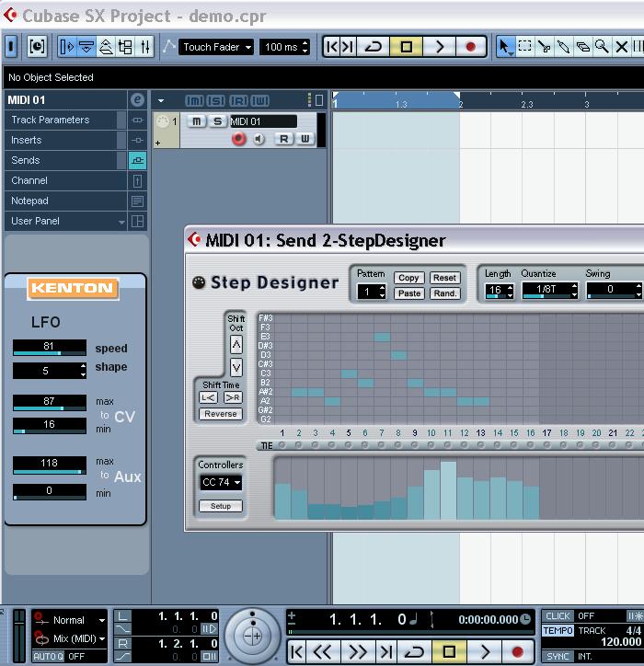This screenshot has width=644, height=666.
Task: Select the arrow Object Selection tool
Action: (x=505, y=46)
